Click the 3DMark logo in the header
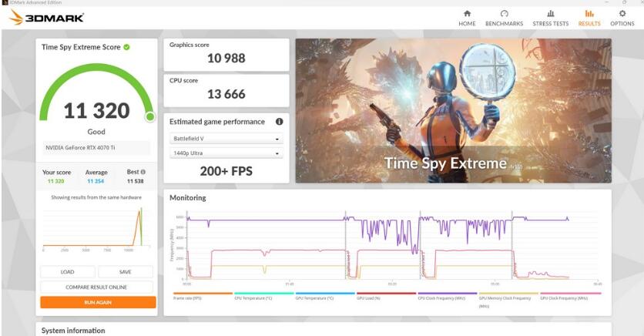Image resolution: width=644 pixels, height=336 pixels. (x=46, y=18)
